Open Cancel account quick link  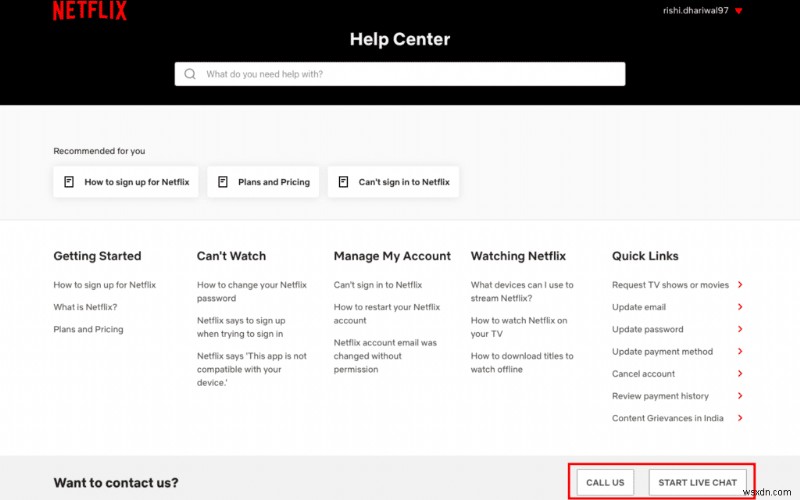643,373
